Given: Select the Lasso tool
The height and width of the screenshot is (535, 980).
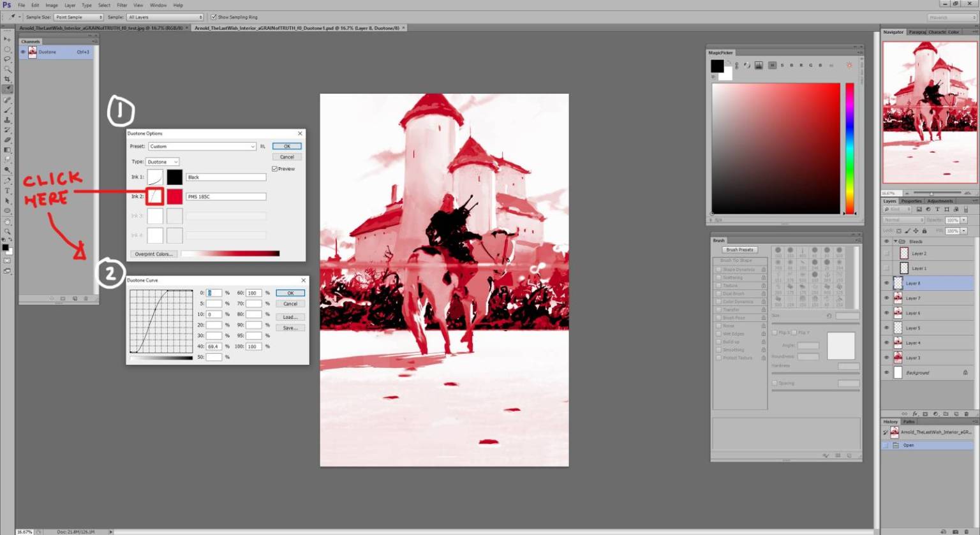Looking at the screenshot, I should pos(7,59).
